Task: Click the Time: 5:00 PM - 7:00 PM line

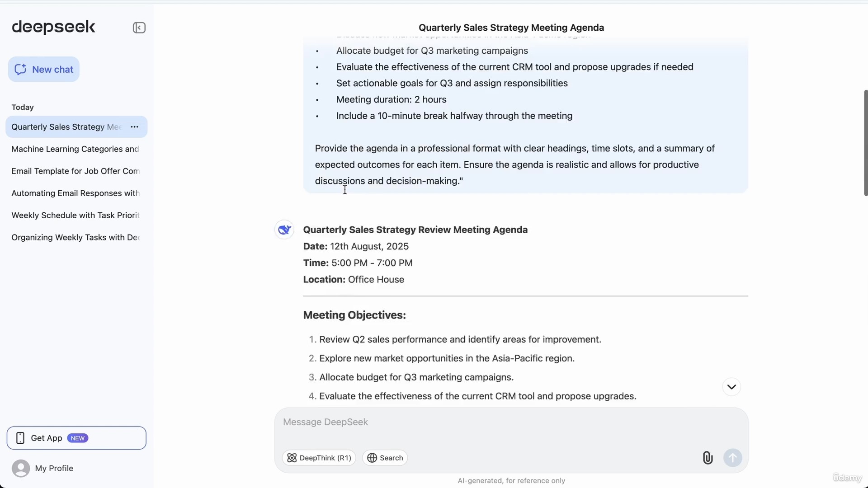Action: 358,263
